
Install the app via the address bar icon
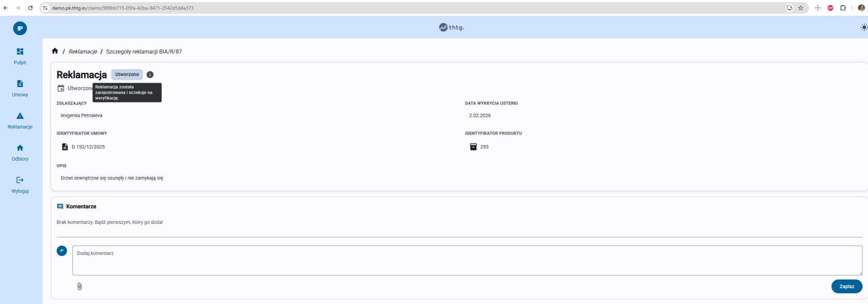[789, 8]
